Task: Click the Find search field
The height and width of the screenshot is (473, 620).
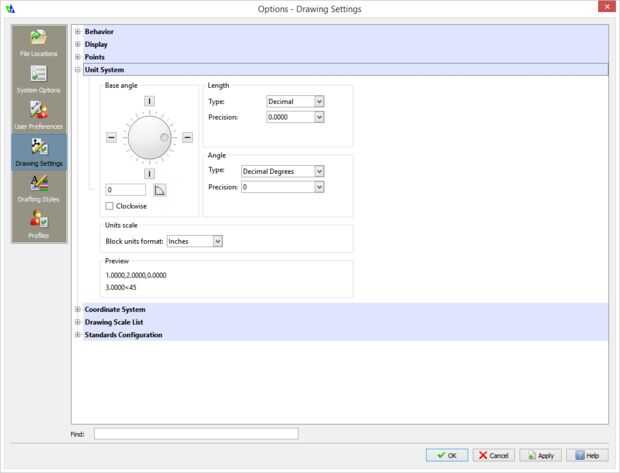Action: (x=196, y=434)
